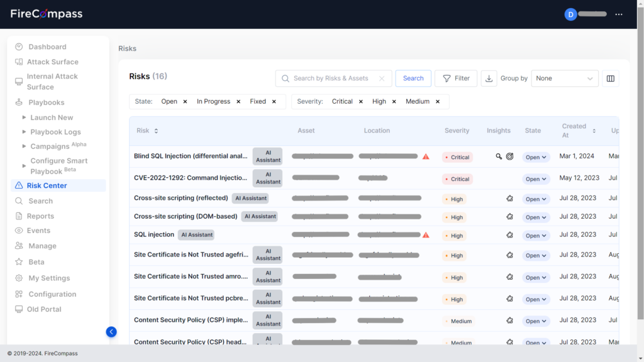Dismiss the Critical severity filter chip
The width and height of the screenshot is (644, 362).
tap(360, 101)
